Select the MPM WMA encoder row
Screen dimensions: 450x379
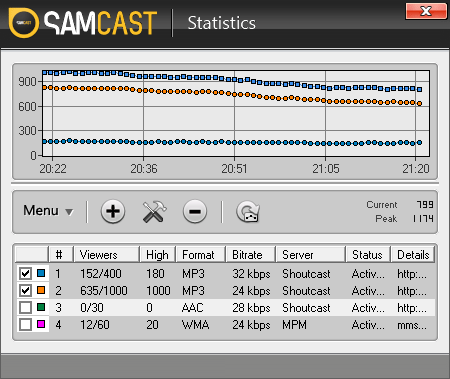225,324
